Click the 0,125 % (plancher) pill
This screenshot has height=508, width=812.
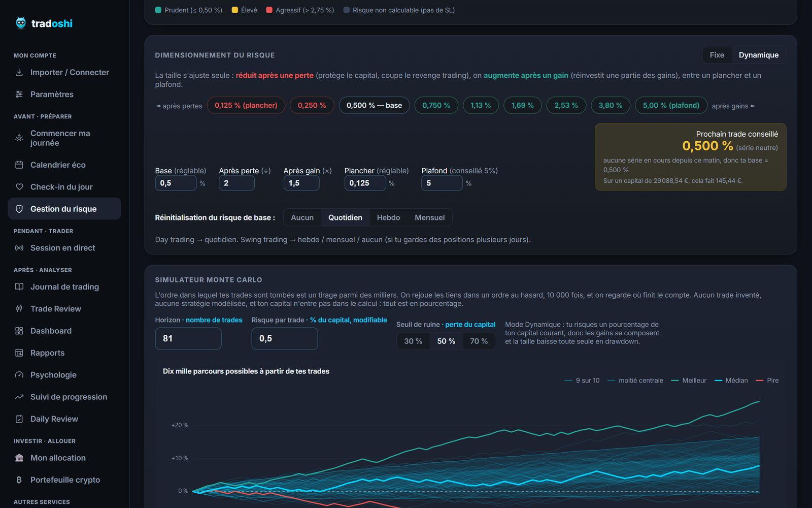coord(246,105)
